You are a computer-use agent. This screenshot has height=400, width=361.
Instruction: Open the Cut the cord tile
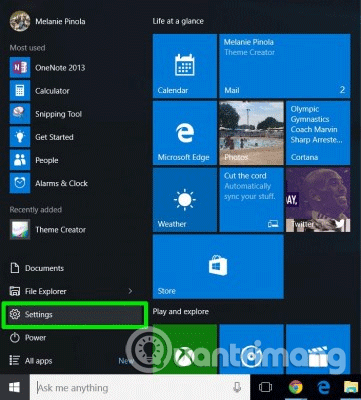tap(251, 200)
